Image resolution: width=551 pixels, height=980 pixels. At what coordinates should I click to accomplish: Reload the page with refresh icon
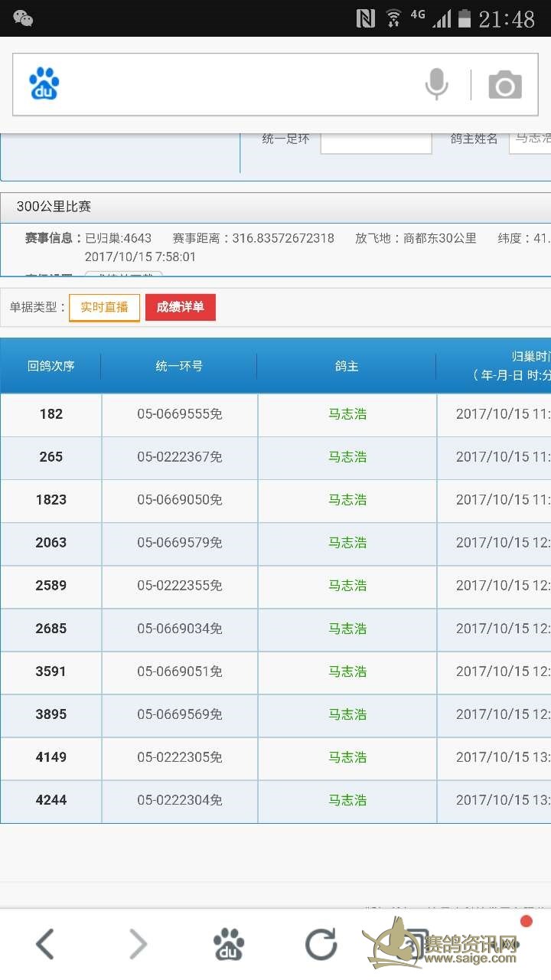pos(321,944)
